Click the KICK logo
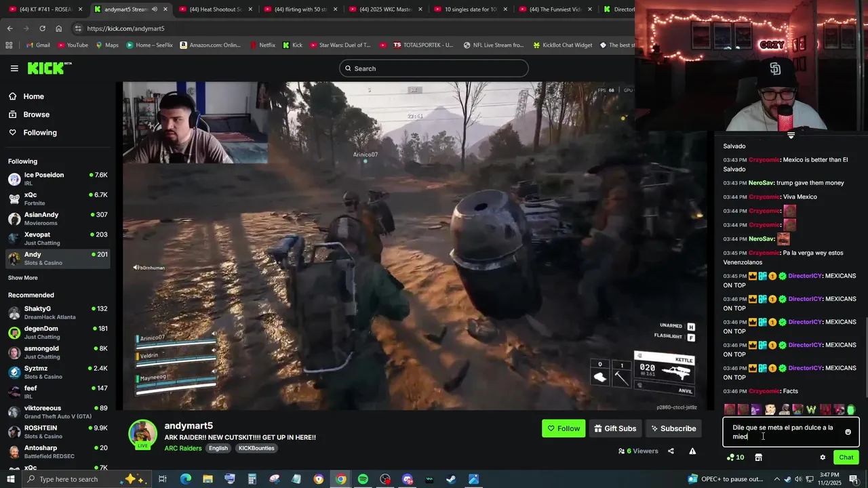The width and height of the screenshot is (868, 488). (50, 68)
